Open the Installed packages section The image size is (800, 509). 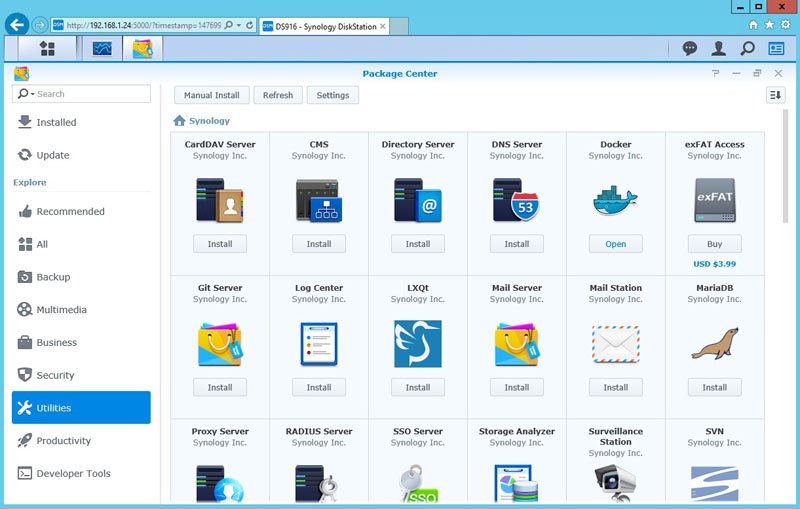point(81,122)
